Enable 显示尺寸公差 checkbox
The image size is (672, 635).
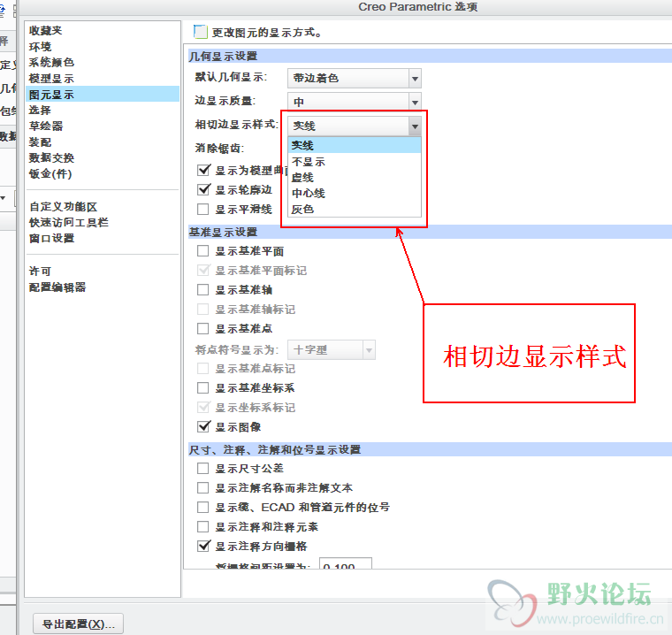pos(203,469)
